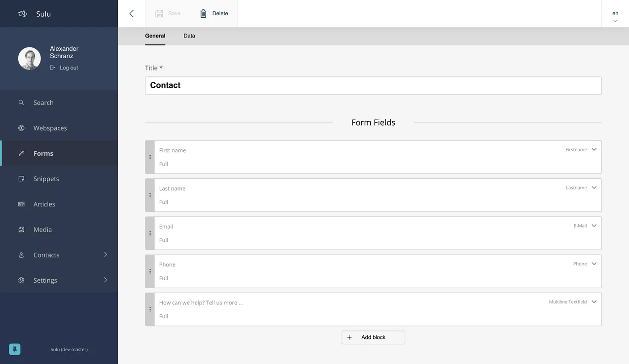
Task: Select the General tab
Action: [x=155, y=35]
